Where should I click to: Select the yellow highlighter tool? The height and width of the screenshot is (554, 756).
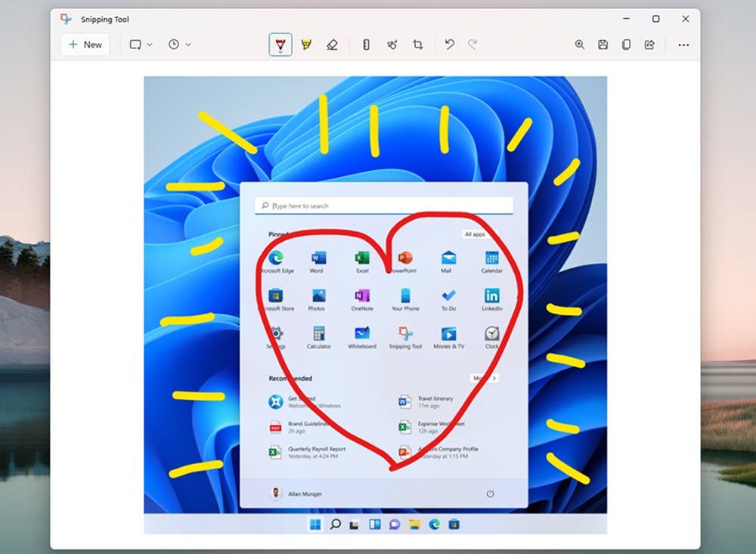click(x=306, y=45)
